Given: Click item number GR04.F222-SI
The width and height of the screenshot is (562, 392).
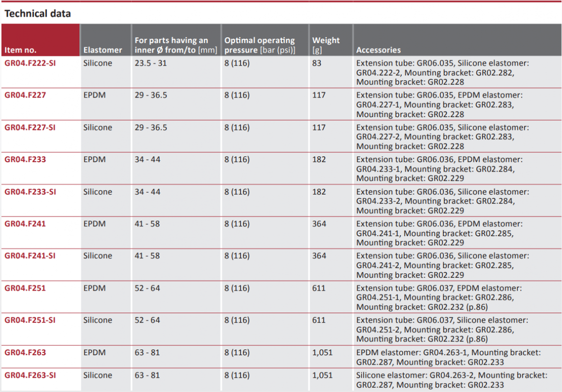Looking at the screenshot, I should (x=30, y=63).
